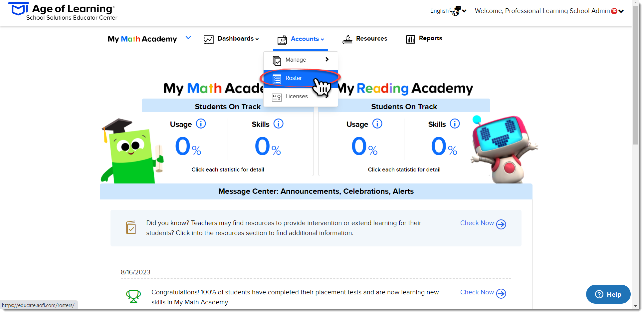Open the language globe icon
The image size is (644, 314).
click(455, 11)
